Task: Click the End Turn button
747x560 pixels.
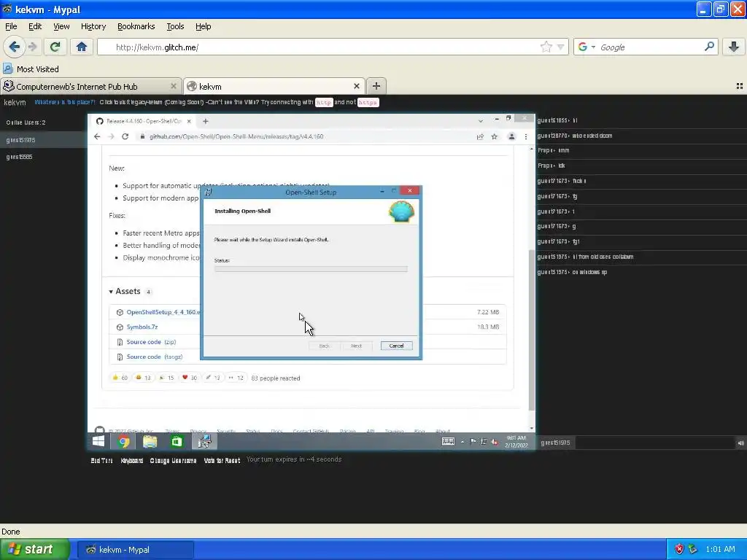Action: click(x=101, y=461)
